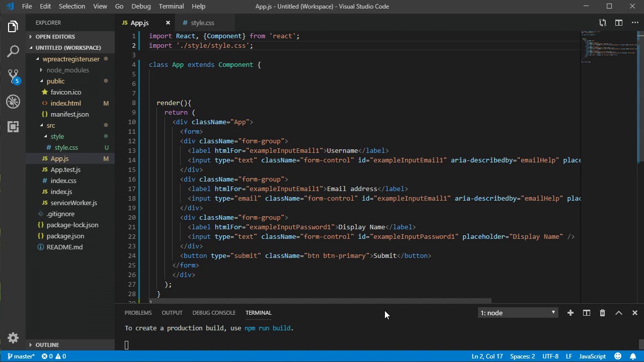The image size is (644, 362).
Task: Open the Help menu
Action: point(199,6)
